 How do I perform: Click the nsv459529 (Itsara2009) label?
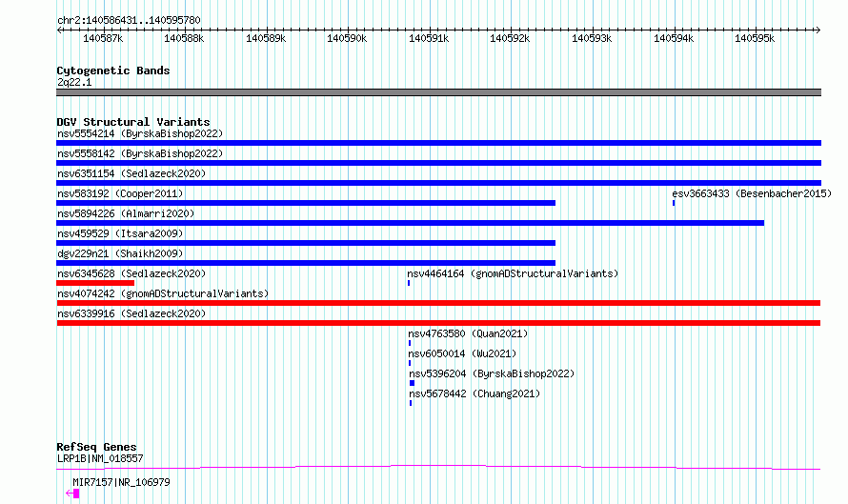(x=120, y=233)
